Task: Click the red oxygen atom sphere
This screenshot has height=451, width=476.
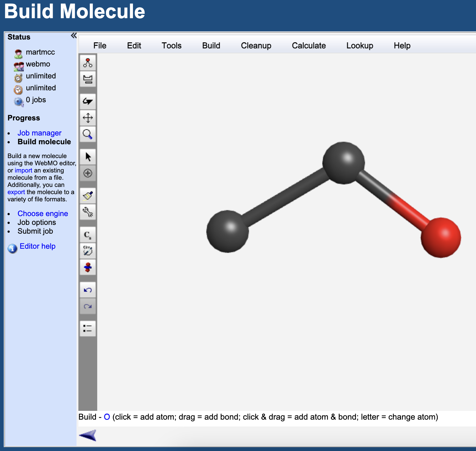Action: (x=441, y=238)
